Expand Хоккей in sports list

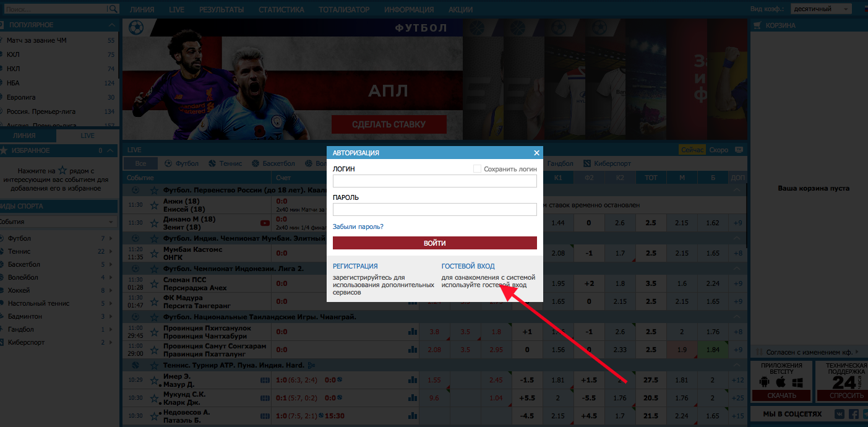[111, 290]
